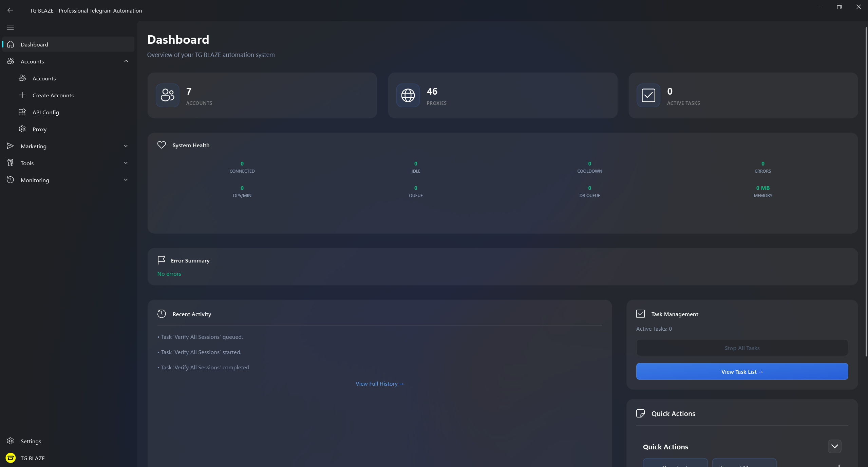Click the checkbox icon beside Task Management
This screenshot has height=467, width=868.
640,314
